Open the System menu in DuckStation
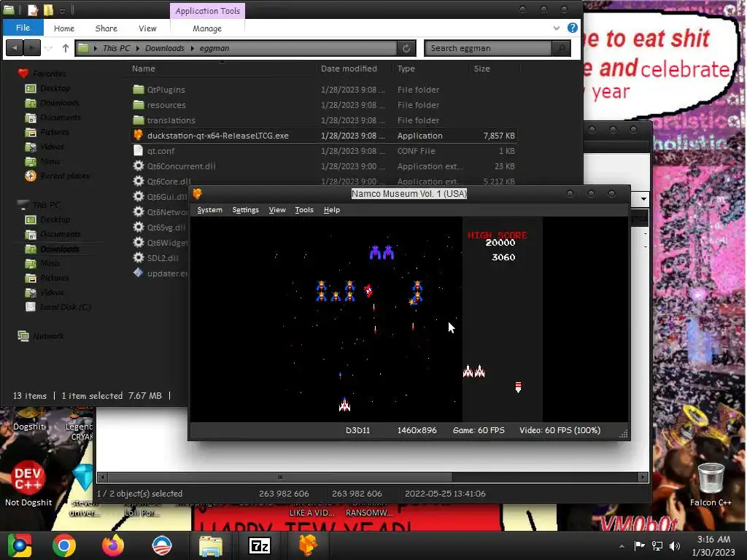Image resolution: width=747 pixels, height=560 pixels. point(209,209)
